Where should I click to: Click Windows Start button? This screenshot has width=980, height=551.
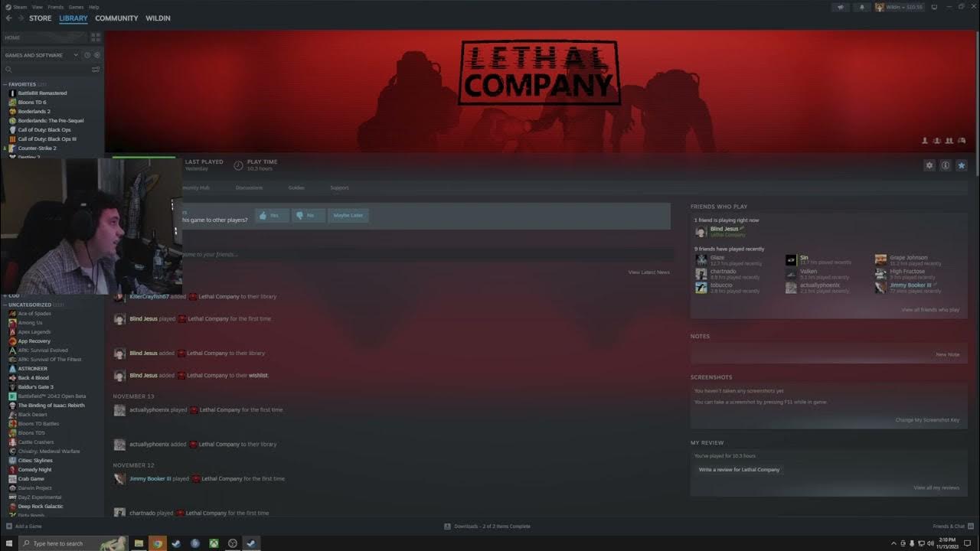point(8,543)
